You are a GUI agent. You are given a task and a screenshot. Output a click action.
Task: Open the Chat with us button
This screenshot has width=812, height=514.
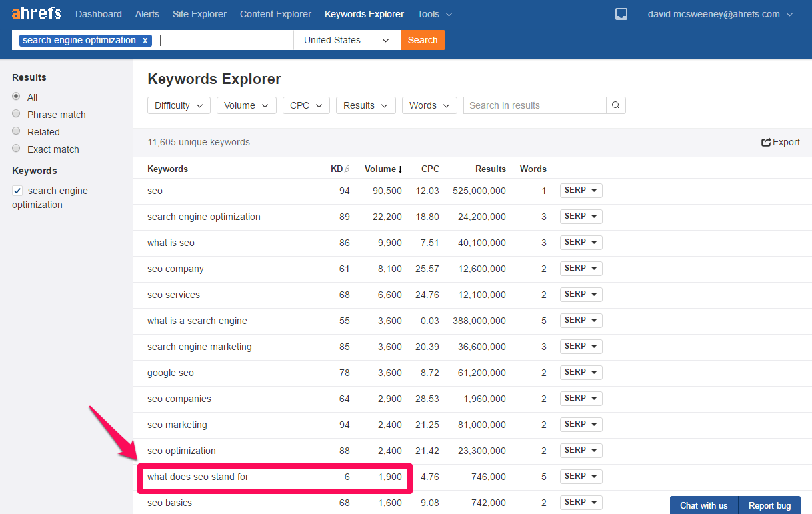[x=704, y=505]
